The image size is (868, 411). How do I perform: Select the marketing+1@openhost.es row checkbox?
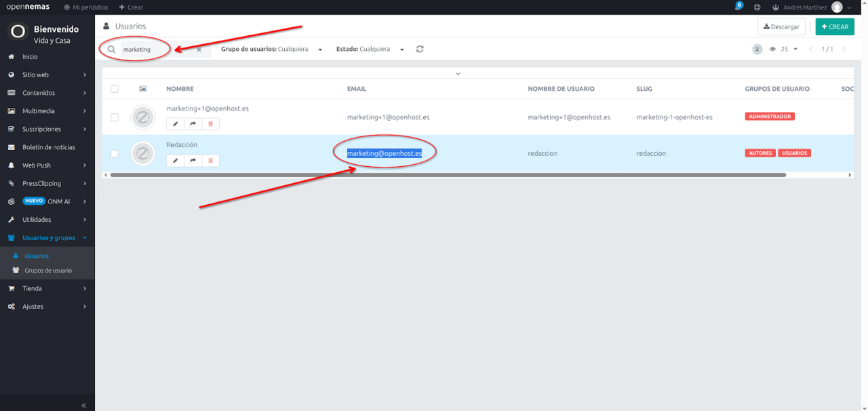click(115, 117)
